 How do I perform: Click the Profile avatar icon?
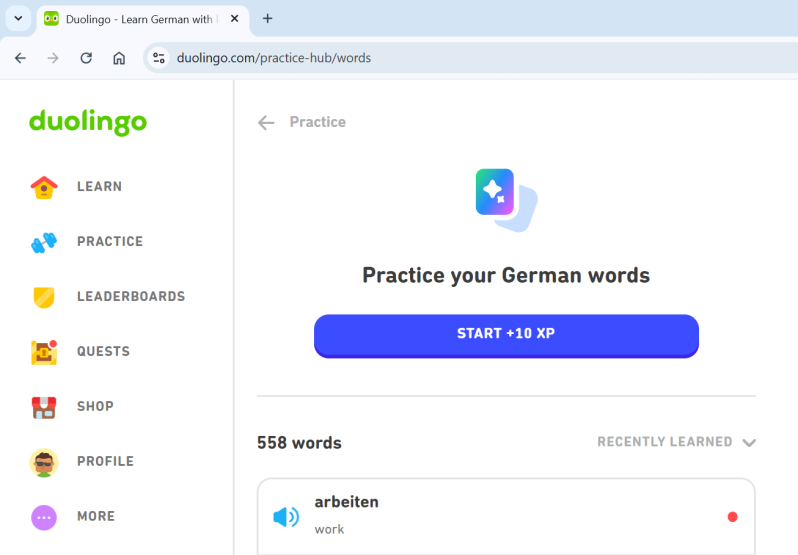[x=44, y=462]
